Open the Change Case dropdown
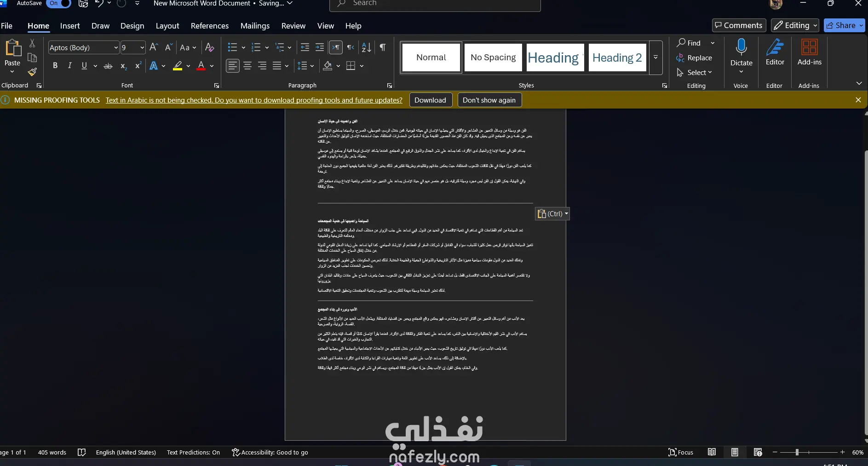The width and height of the screenshot is (868, 466). 188,47
